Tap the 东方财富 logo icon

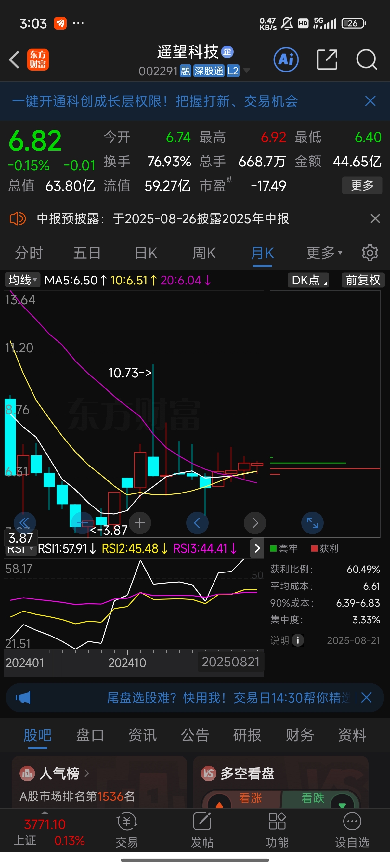point(38,59)
